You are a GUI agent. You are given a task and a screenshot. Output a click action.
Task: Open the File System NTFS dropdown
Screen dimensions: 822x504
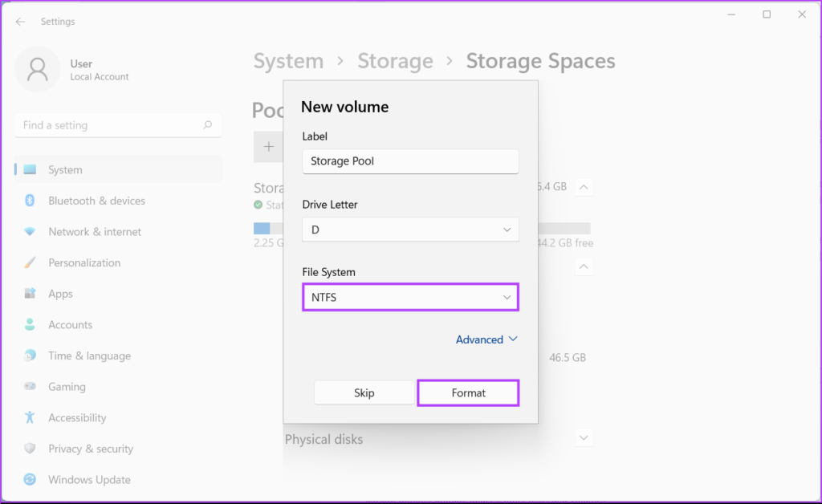(x=410, y=297)
